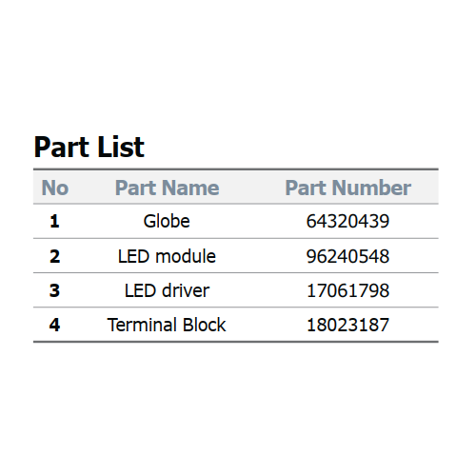Click the Globe part name

pyautogui.click(x=167, y=221)
